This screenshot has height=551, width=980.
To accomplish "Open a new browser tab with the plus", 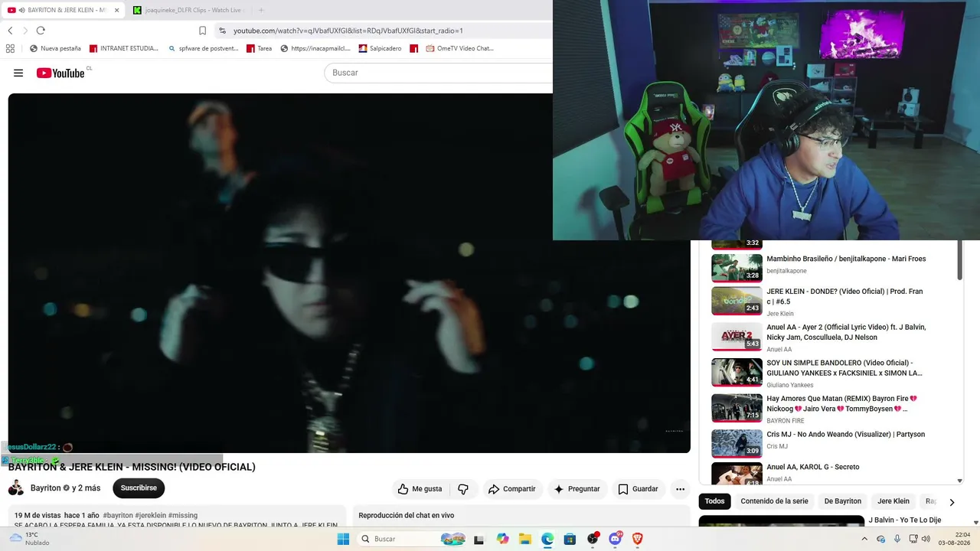I will coord(261,10).
